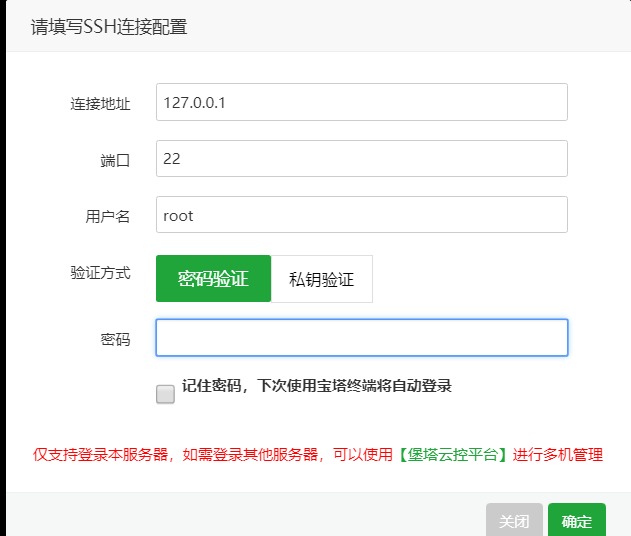Viewport: 631px width, 536px height.
Task: Click the 如需登录其他服务器 notice text
Action: click(249, 455)
